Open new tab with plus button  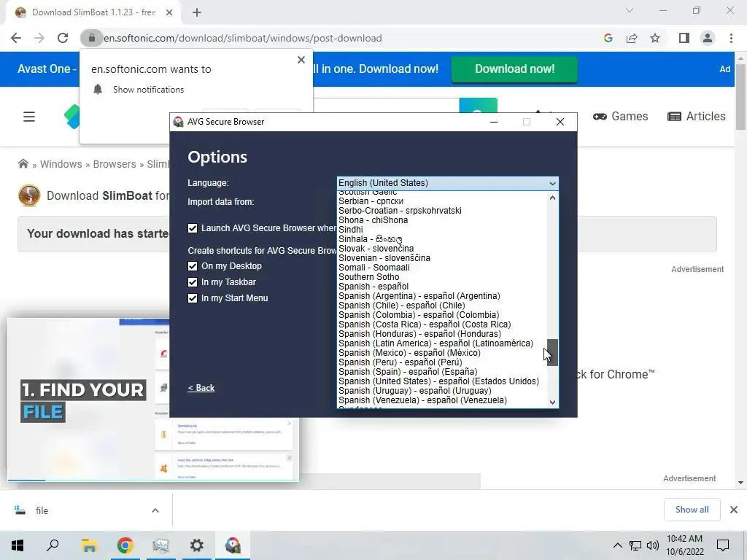pyautogui.click(x=197, y=12)
